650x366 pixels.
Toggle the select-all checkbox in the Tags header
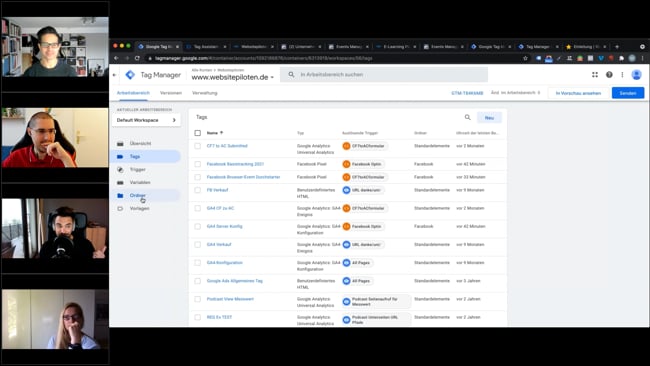198,133
